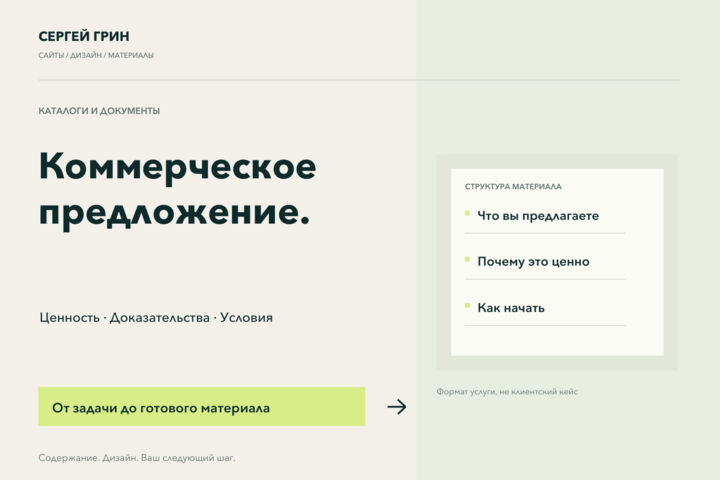The height and width of the screenshot is (480, 720).
Task: Click the green 'От задачи до готового материала' button
Action: pyautogui.click(x=202, y=407)
